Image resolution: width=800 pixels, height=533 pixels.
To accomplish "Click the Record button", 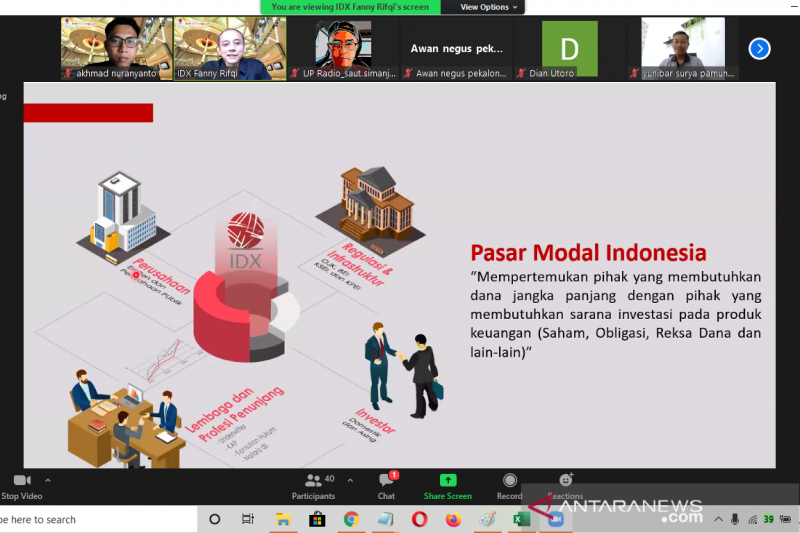I will (509, 487).
